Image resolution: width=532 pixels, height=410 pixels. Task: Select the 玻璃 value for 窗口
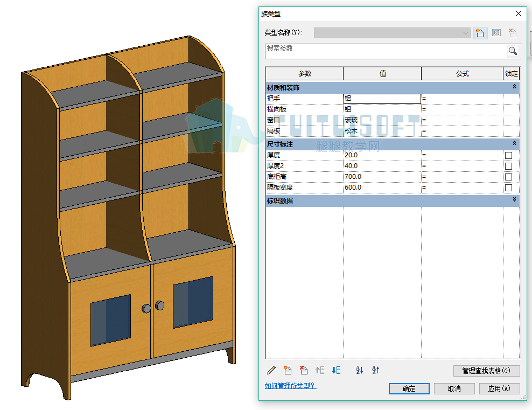tap(382, 120)
